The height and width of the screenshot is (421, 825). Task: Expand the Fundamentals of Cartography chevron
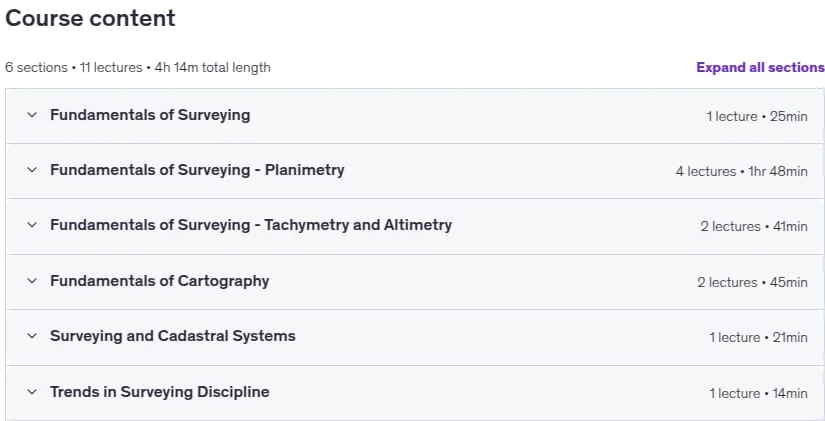[x=32, y=280]
